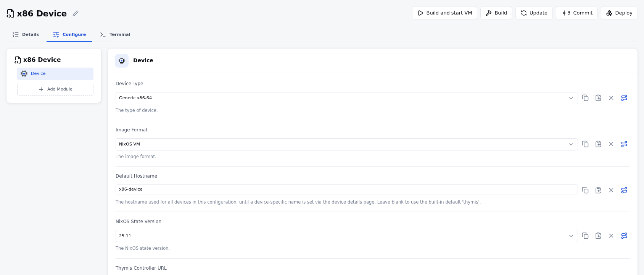This screenshot has width=644, height=275.
Task: Copy the Image Format value
Action: coord(585,144)
